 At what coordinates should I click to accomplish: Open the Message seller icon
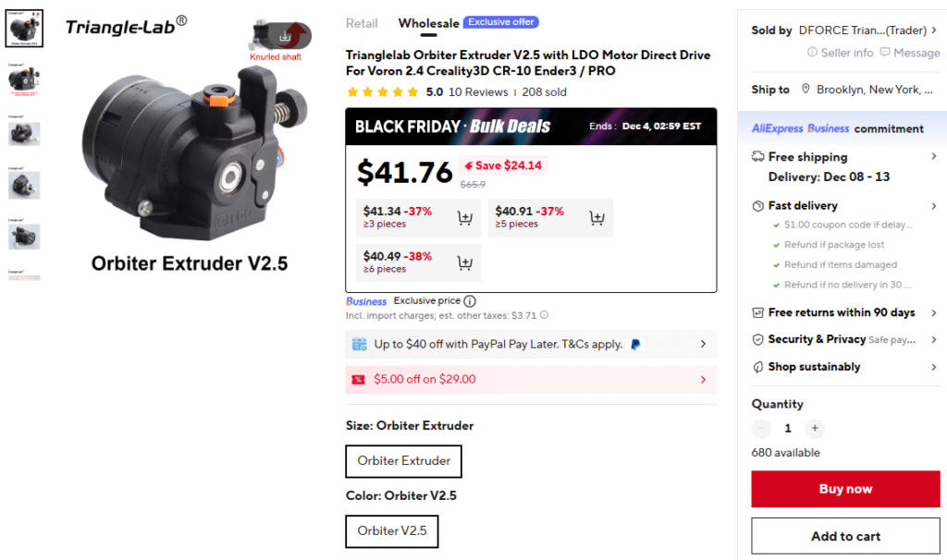click(x=886, y=53)
